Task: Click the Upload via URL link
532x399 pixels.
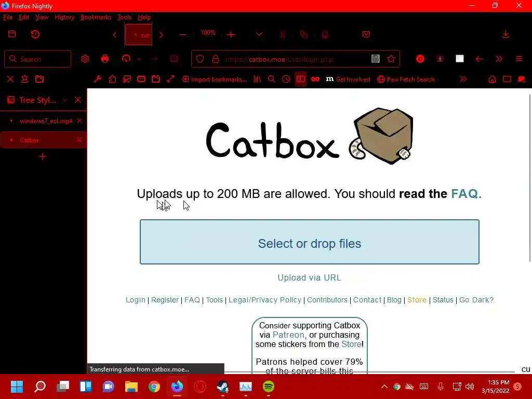Action: (309, 277)
